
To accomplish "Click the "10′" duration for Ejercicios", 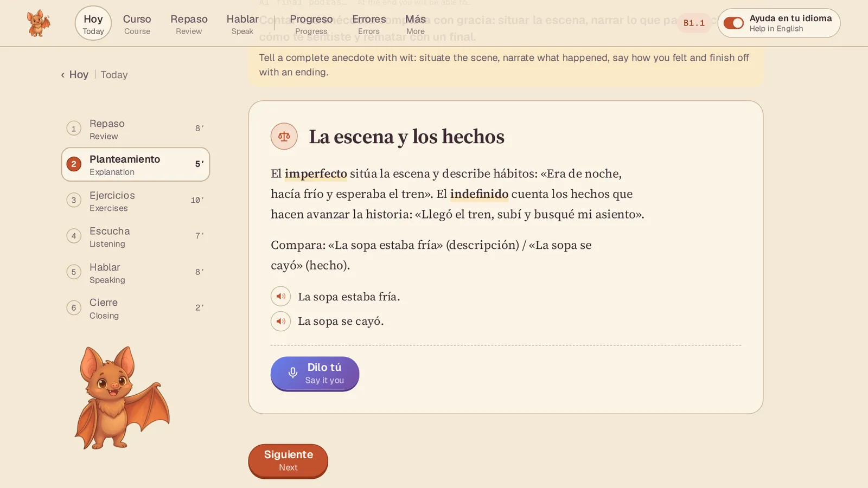I will point(197,200).
